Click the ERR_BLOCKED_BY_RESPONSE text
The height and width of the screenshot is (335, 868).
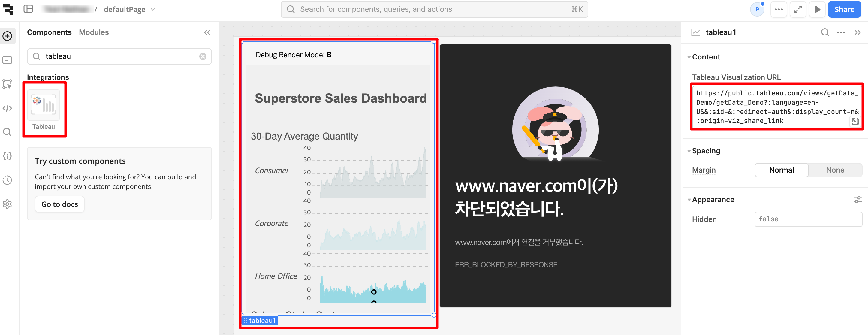(x=506, y=265)
